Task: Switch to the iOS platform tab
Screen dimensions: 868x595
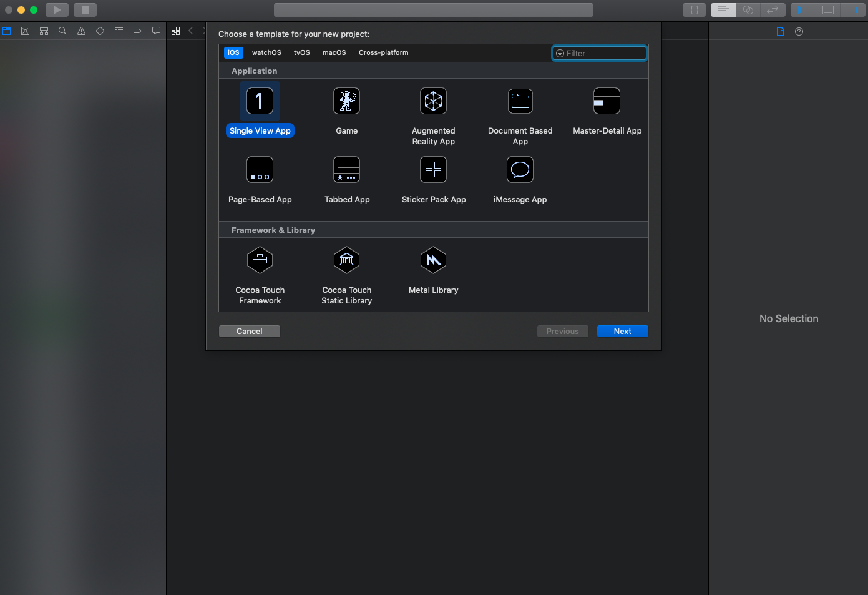Action: click(233, 52)
